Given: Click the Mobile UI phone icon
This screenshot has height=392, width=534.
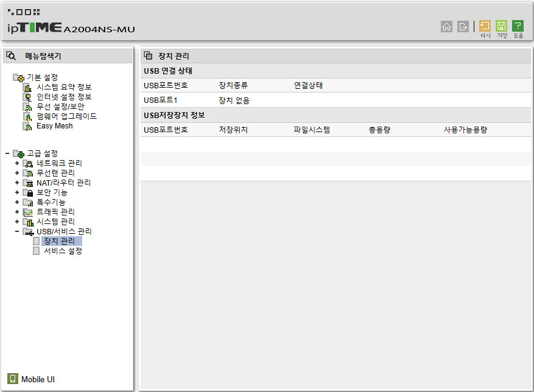Looking at the screenshot, I should click(13, 379).
